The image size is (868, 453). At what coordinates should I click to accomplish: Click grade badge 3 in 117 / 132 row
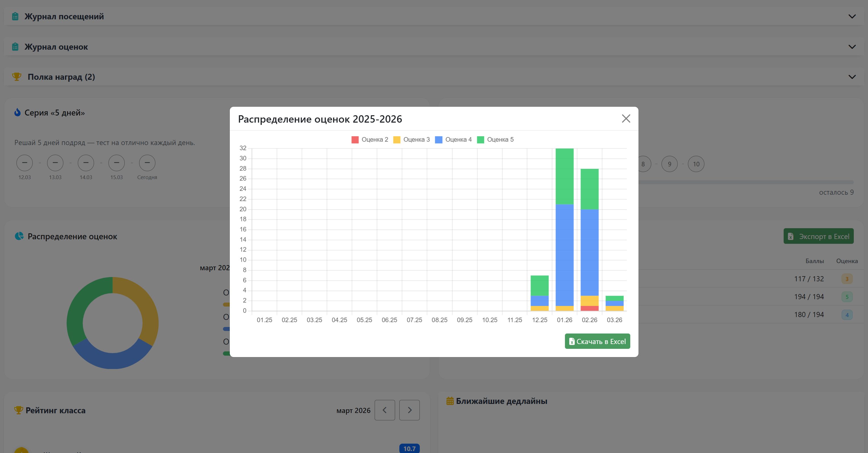(x=847, y=279)
